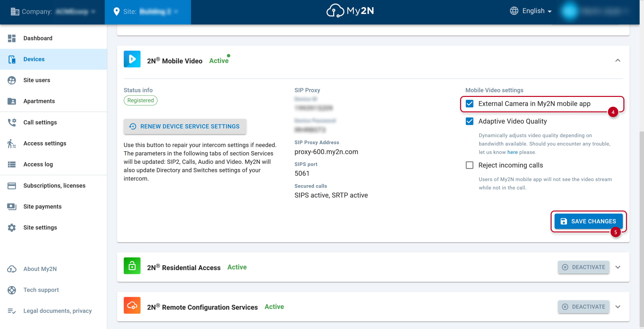Click the Dashboard grid icon
Viewport: 644px width, 329px height.
[x=12, y=38]
